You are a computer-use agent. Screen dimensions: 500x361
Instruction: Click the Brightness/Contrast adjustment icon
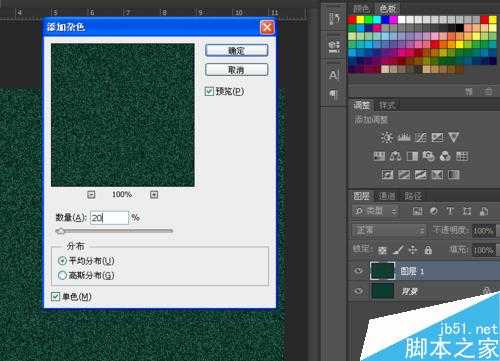(387, 137)
